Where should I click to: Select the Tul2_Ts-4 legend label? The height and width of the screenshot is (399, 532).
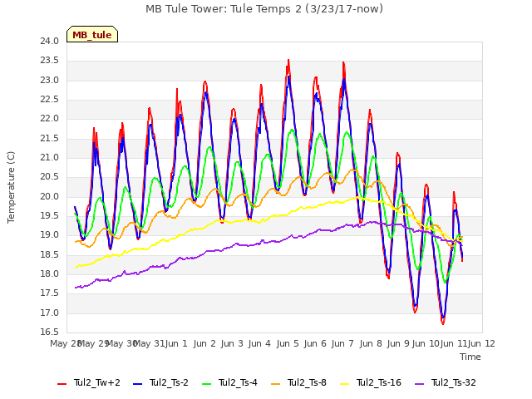click(x=239, y=382)
